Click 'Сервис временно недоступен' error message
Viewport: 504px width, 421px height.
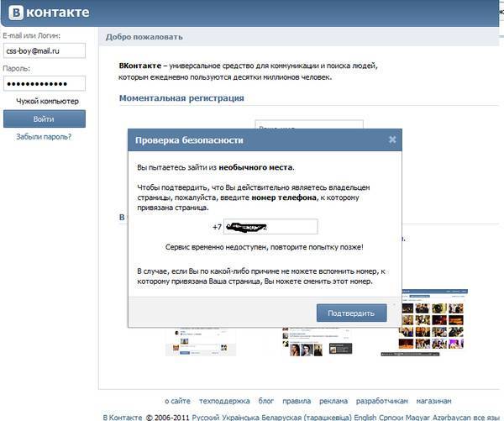[x=265, y=247]
